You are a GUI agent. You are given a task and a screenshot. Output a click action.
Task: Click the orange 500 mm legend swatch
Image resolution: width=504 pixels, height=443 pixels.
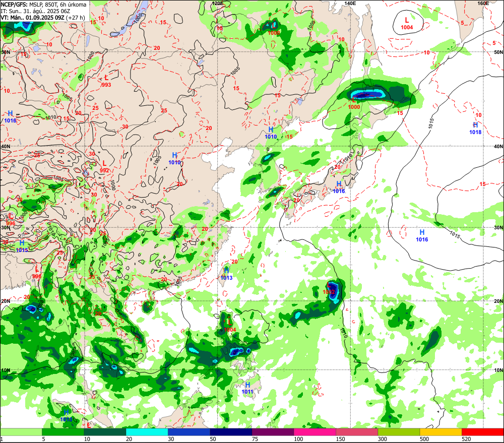point(440,432)
